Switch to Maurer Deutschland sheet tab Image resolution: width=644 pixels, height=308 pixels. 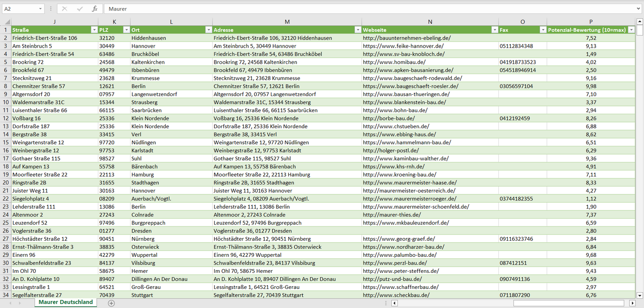[x=66, y=302]
